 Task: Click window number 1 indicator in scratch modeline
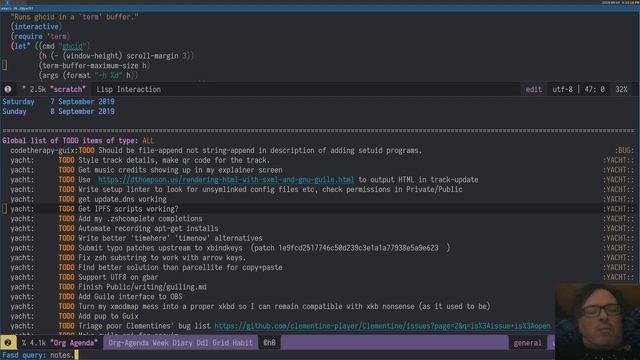coord(8,89)
